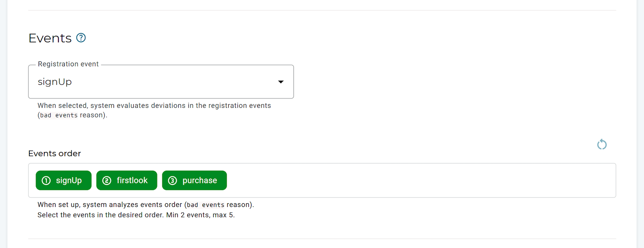Reset the events order with the circular arrow icon
644x248 pixels.
click(602, 144)
